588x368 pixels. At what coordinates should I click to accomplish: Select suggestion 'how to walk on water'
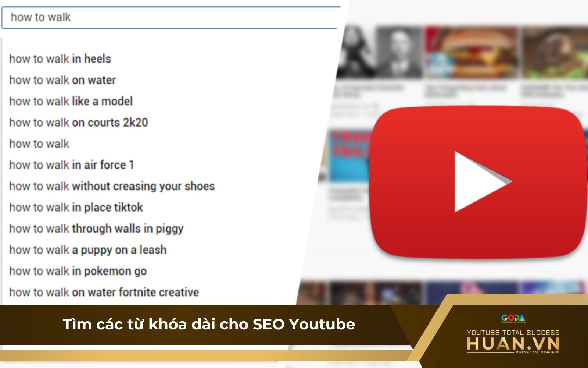coord(62,80)
